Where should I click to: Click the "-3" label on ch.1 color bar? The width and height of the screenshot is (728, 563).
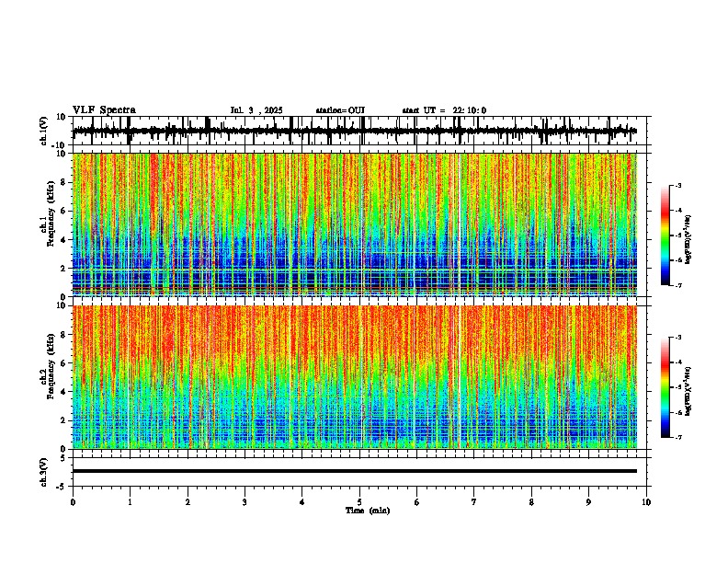point(678,185)
